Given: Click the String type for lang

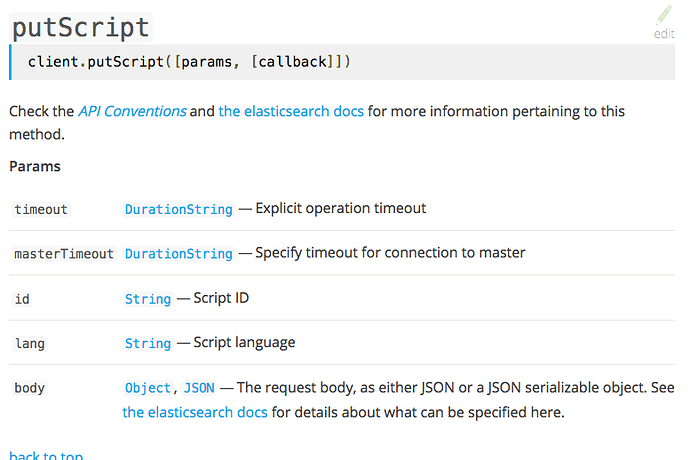Looking at the screenshot, I should 148,343.
